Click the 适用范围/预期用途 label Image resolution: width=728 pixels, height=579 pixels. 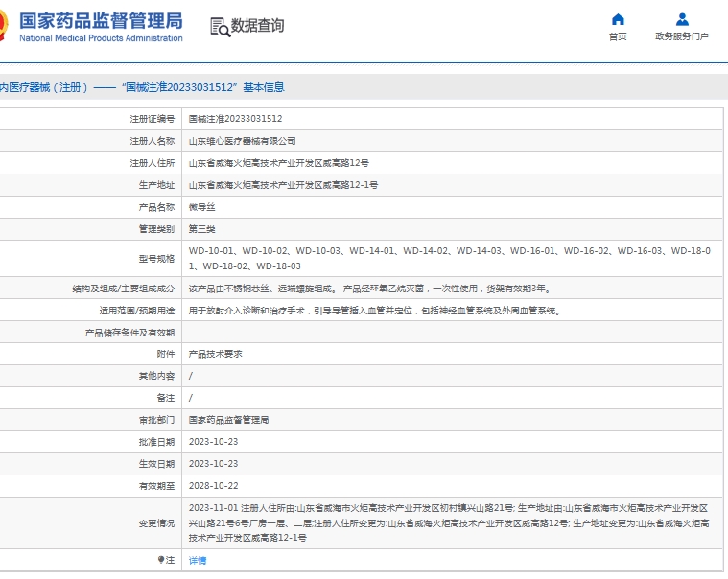tap(137, 311)
